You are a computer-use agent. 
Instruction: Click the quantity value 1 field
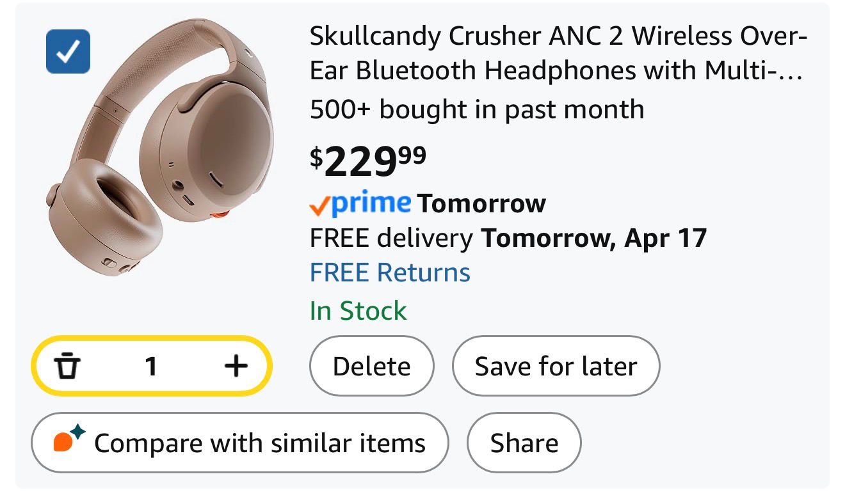[151, 366]
